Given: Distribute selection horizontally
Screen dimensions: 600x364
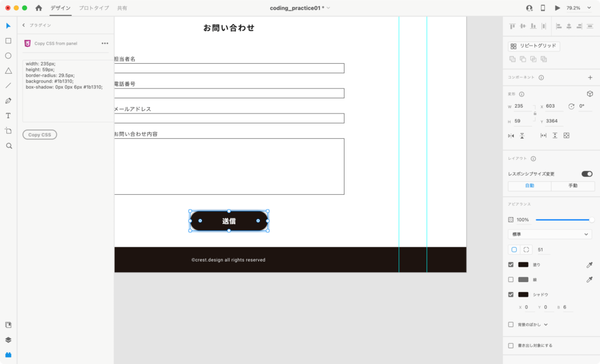Looking at the screenshot, I should [590, 26].
